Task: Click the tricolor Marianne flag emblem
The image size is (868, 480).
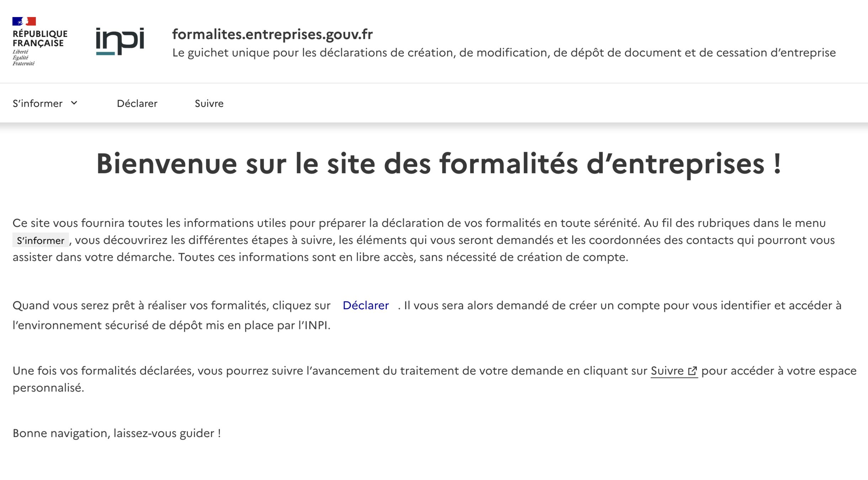Action: 24,21
